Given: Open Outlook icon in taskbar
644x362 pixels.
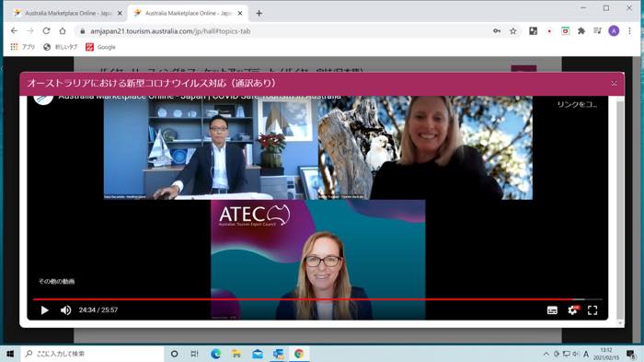Looking at the screenshot, I should point(278,354).
